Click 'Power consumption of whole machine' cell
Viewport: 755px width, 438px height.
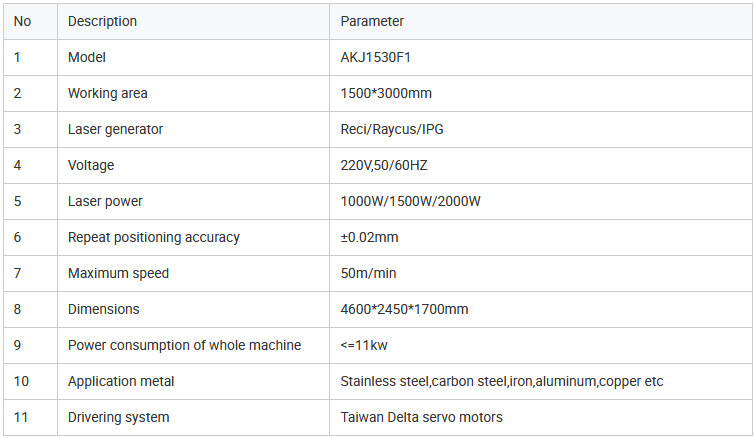[184, 345]
